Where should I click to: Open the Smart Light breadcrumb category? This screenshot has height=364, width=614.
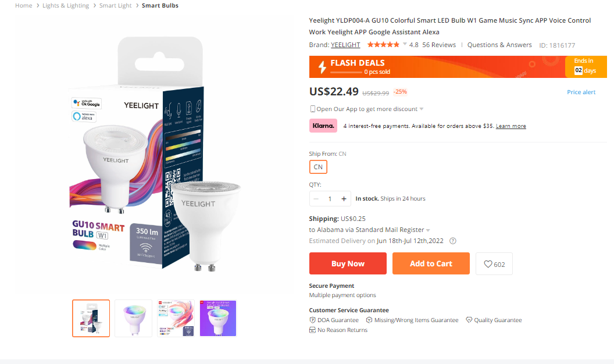click(x=115, y=5)
